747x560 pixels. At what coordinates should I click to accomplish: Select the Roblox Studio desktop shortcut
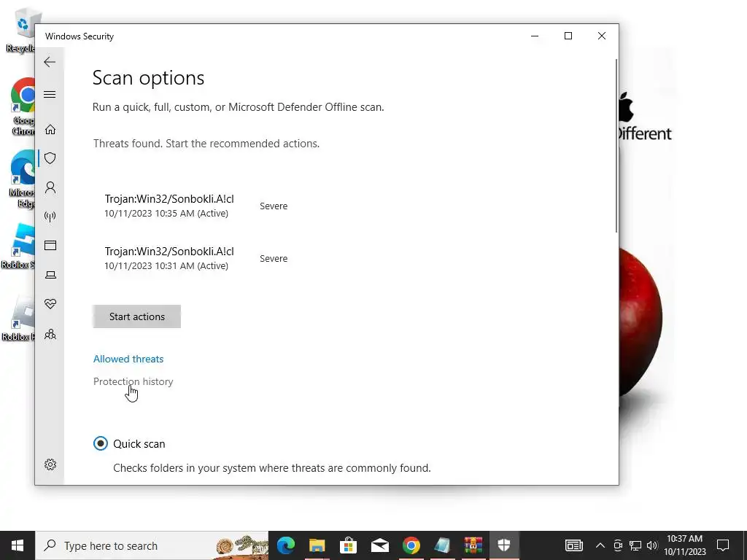[19, 246]
